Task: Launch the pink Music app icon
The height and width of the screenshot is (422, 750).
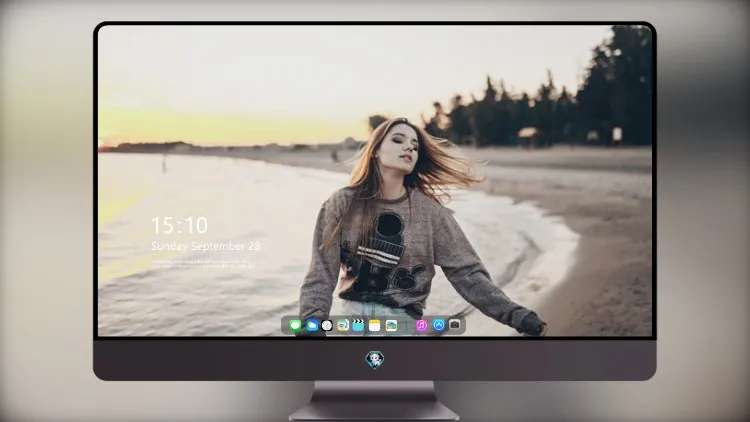Action: [421, 326]
